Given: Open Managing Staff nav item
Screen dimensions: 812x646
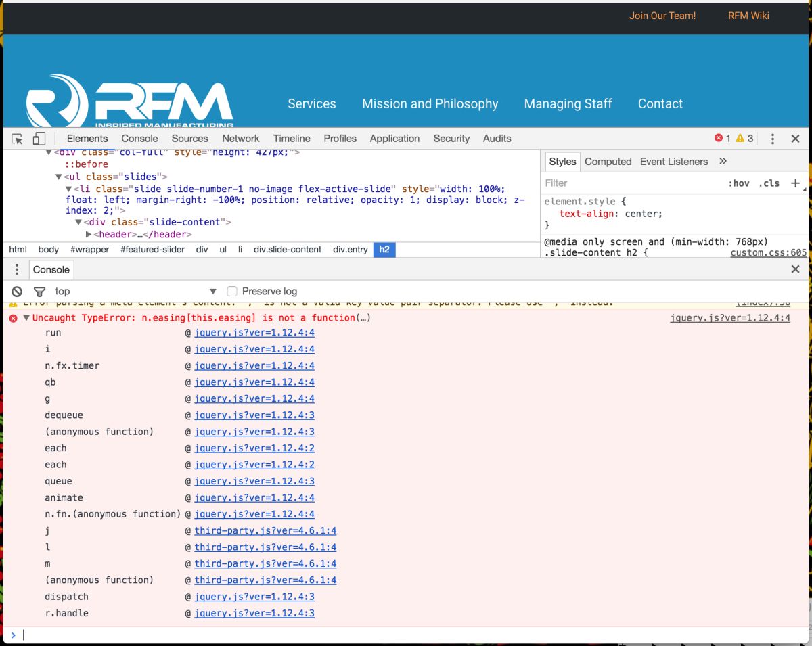Looking at the screenshot, I should click(x=568, y=104).
